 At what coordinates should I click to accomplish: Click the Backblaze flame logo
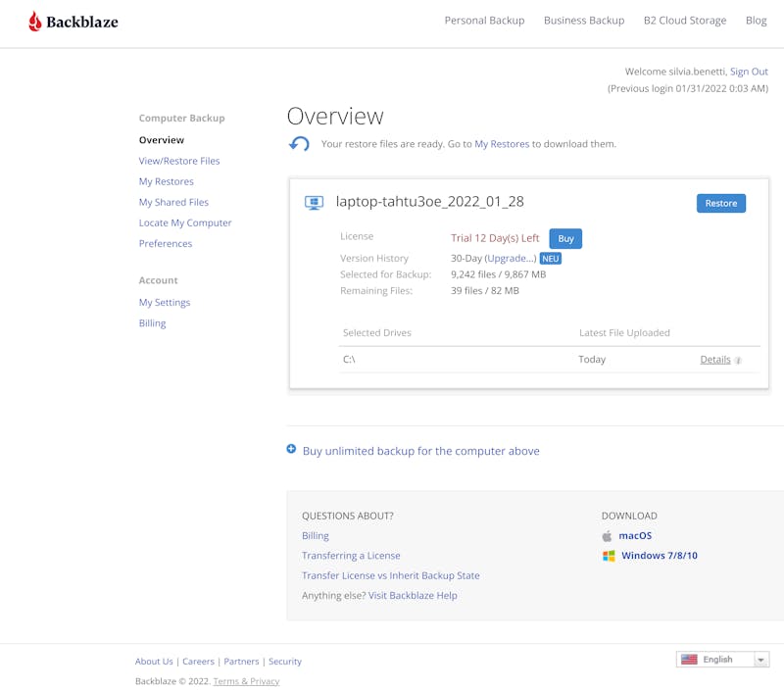(34, 22)
